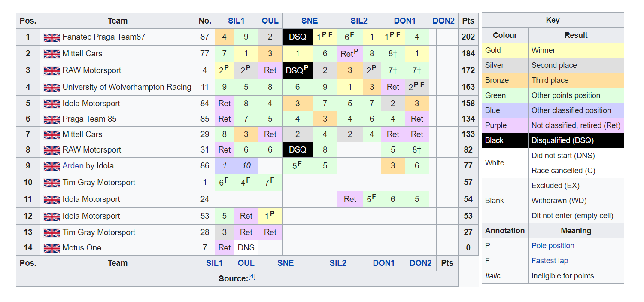The height and width of the screenshot is (302, 644).
Task: Open the Pole position link in the key
Action: (x=553, y=246)
